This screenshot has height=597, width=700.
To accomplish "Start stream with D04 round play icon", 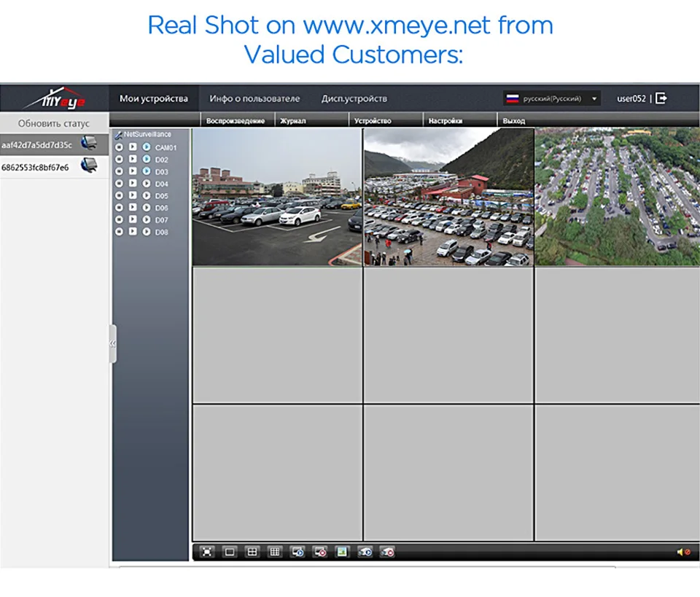I will point(147,183).
